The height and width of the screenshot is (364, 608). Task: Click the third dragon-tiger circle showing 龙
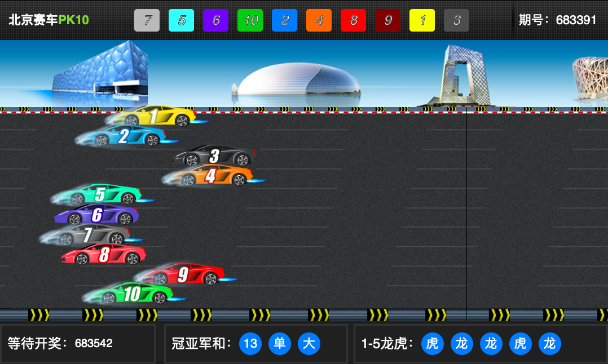pos(491,344)
